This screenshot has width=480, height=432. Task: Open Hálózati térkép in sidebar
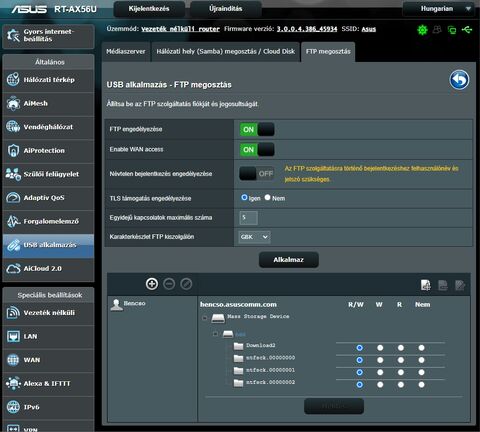pos(48,80)
